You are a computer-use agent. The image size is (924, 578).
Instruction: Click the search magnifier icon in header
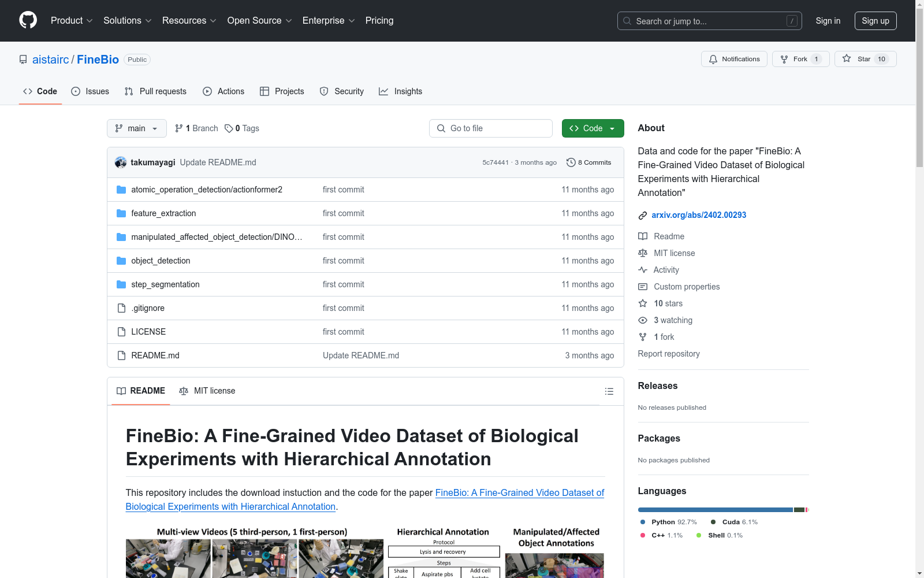coord(627,21)
